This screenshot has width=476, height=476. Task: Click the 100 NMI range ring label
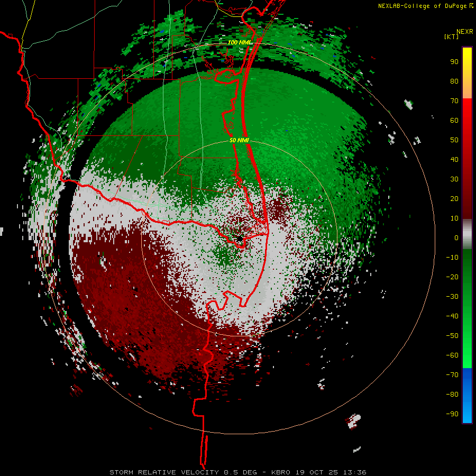(x=240, y=42)
